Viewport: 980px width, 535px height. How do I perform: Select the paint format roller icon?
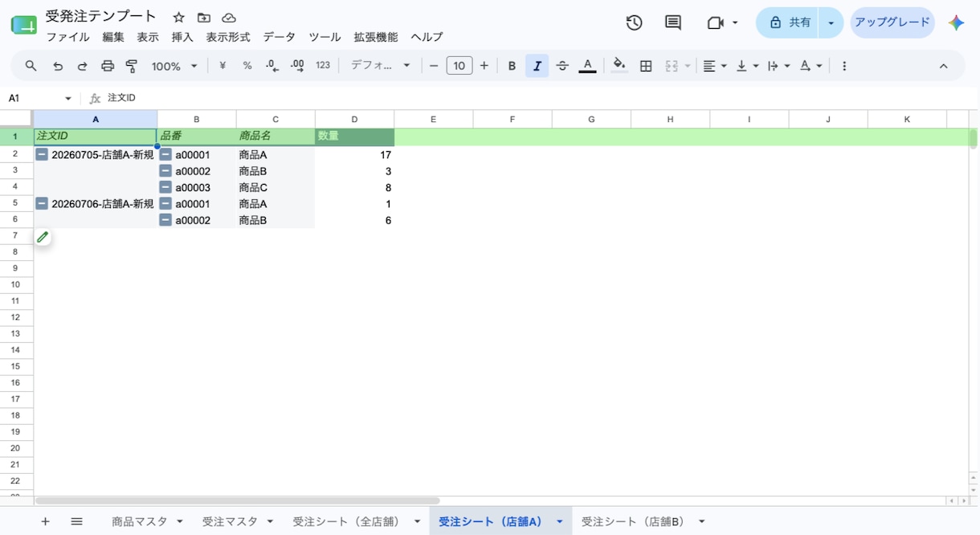133,66
